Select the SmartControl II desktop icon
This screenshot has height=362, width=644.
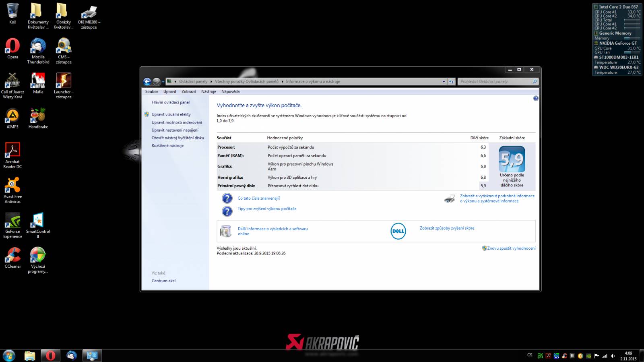point(38,225)
